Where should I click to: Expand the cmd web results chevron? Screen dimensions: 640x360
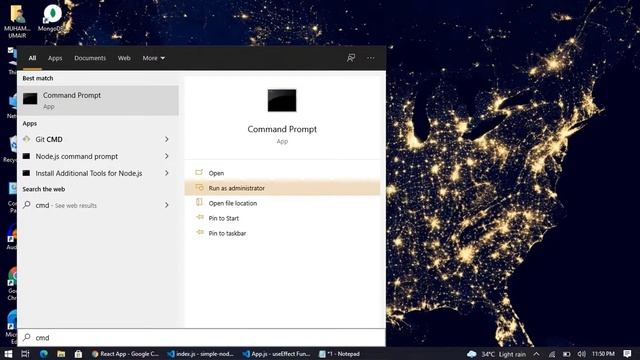[x=167, y=205]
